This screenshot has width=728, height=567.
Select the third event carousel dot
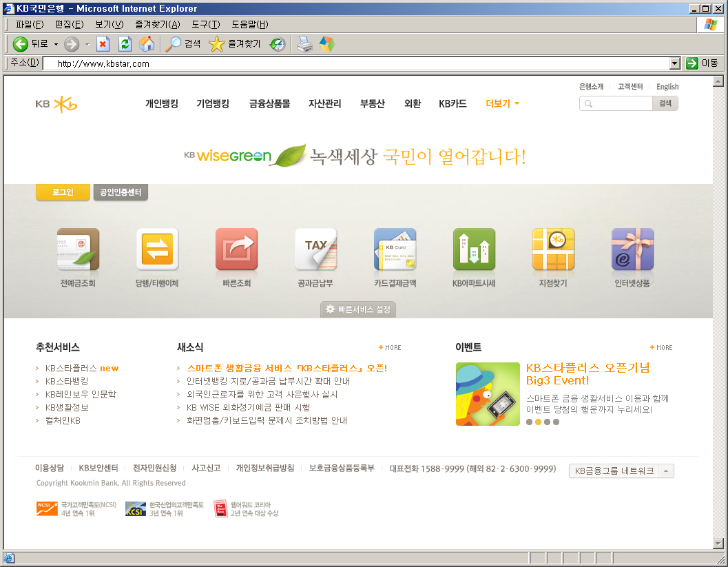tap(548, 422)
